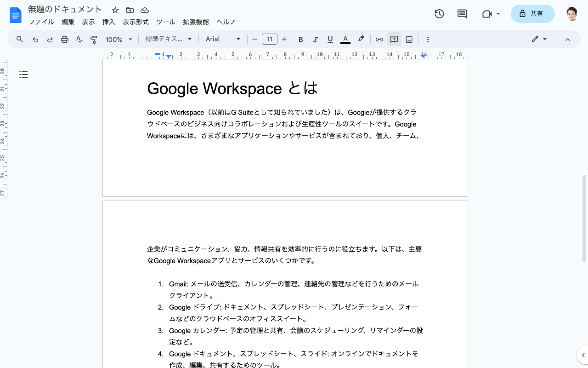588x368 pixels.
Task: Open the Google Docs home icon
Action: (x=16, y=15)
